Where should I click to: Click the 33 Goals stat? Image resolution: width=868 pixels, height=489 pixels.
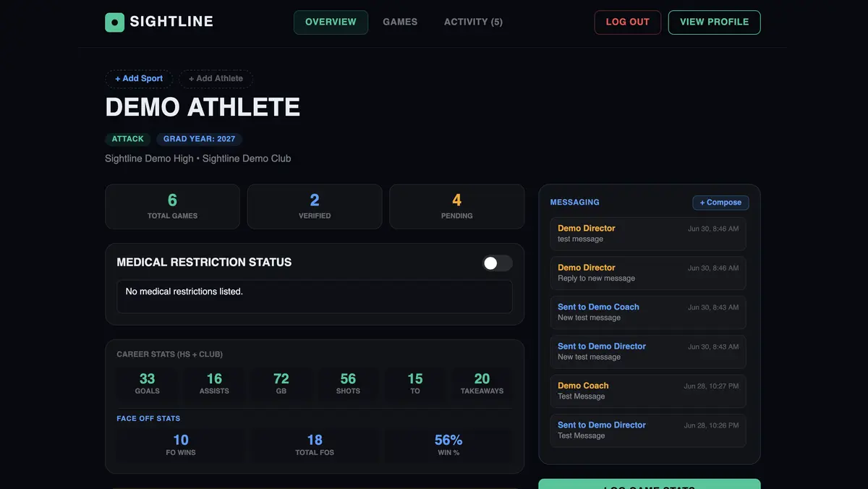point(148,383)
